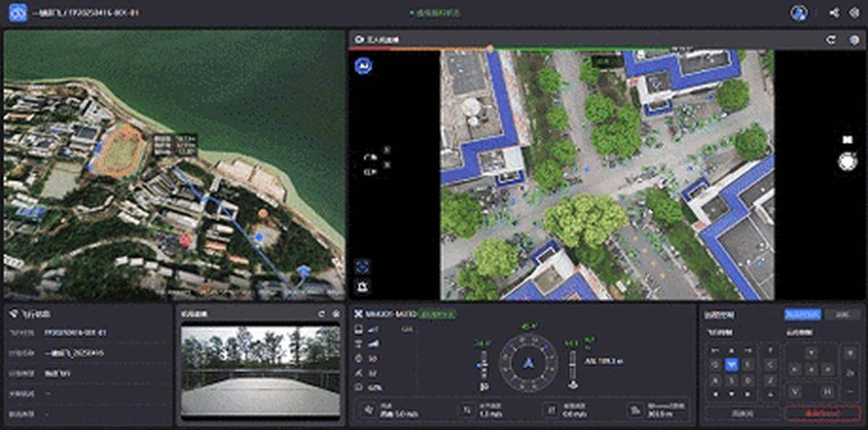Select the highlighted blue control mode tab
Viewport: 868px width, 430px height.
[x=803, y=314]
